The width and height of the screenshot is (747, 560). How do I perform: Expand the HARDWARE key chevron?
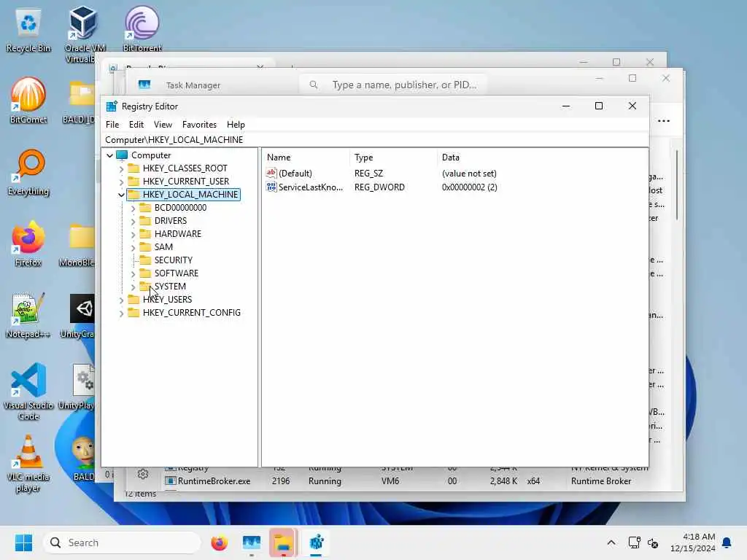[133, 234]
